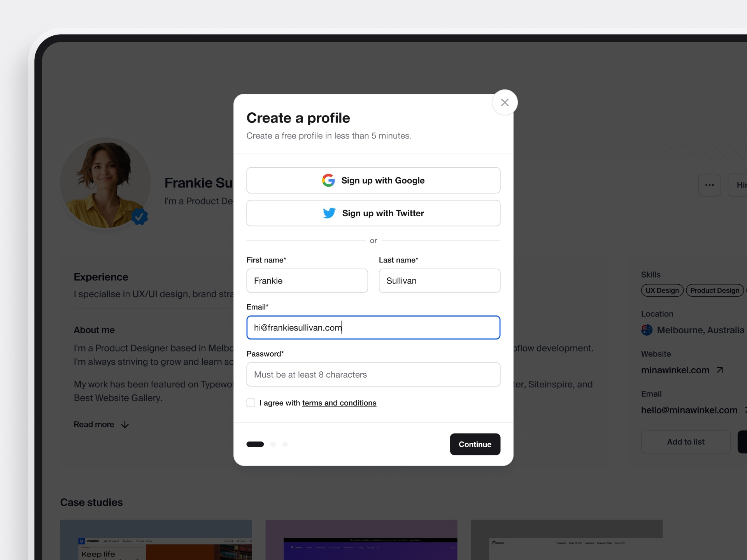This screenshot has width=747, height=560.
Task: Click the third step indicator dot
Action: pos(285,444)
